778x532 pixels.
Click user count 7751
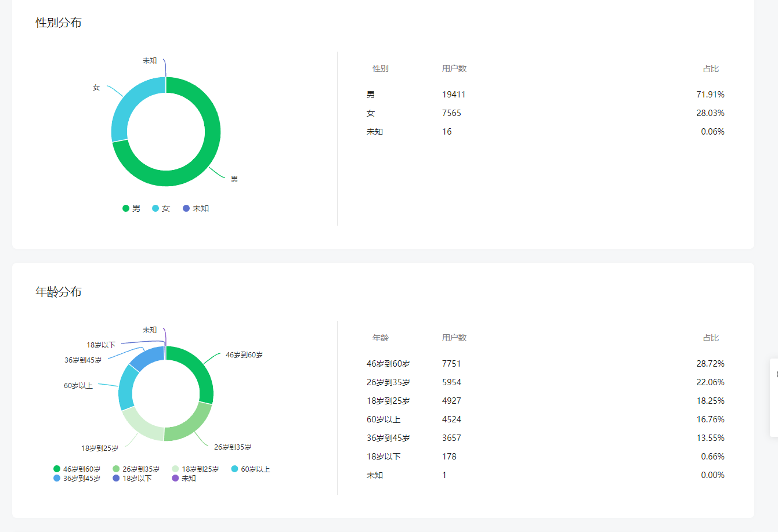[x=451, y=364]
